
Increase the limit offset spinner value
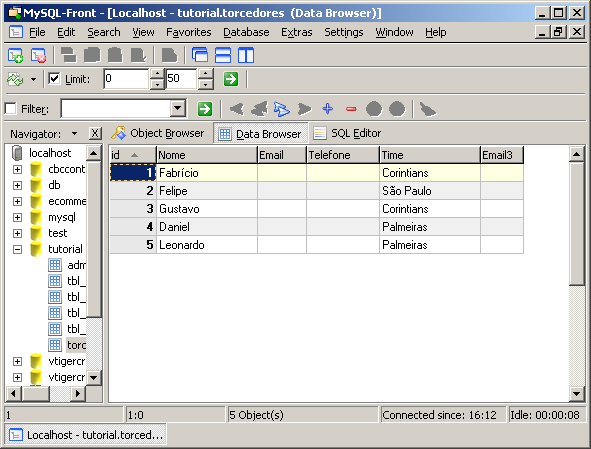pyautogui.click(x=157, y=74)
